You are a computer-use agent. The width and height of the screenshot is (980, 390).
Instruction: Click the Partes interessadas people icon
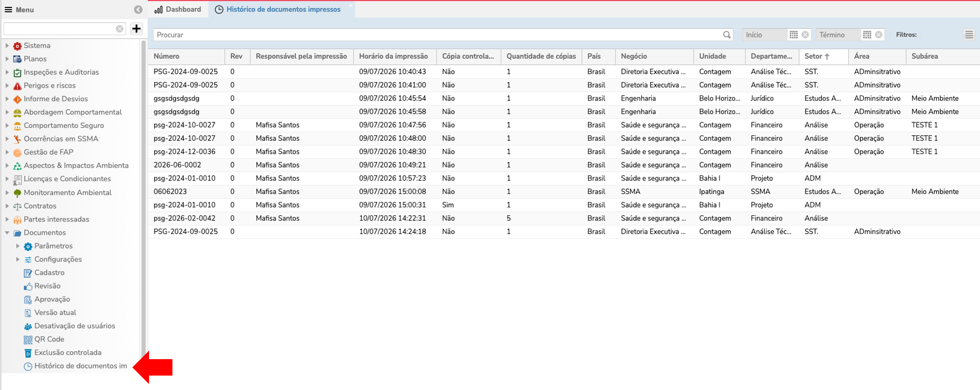click(x=17, y=220)
